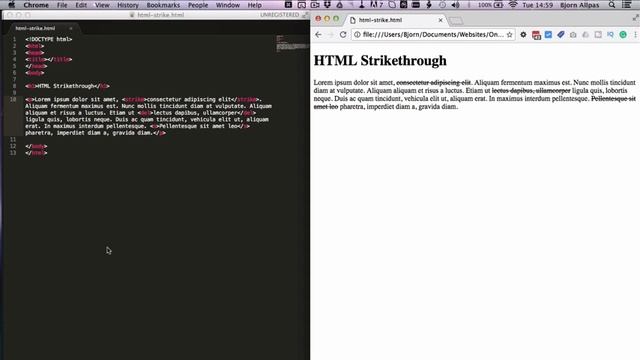Click the Dropbox icon in menu bar
Image resolution: width=640 pixels, height=360 pixels.
click(327, 5)
